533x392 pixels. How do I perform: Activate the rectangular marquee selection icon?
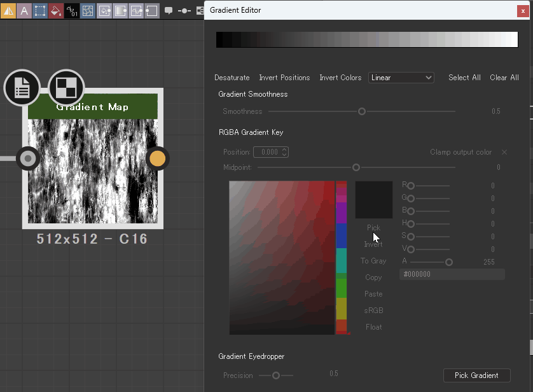[39, 11]
